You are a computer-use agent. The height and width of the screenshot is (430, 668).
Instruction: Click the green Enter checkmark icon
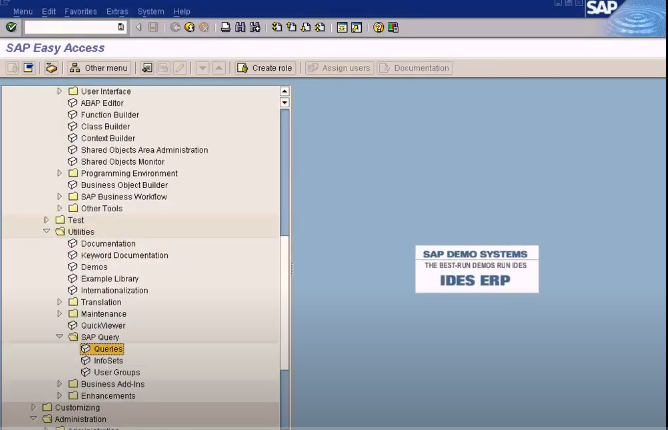[12, 27]
